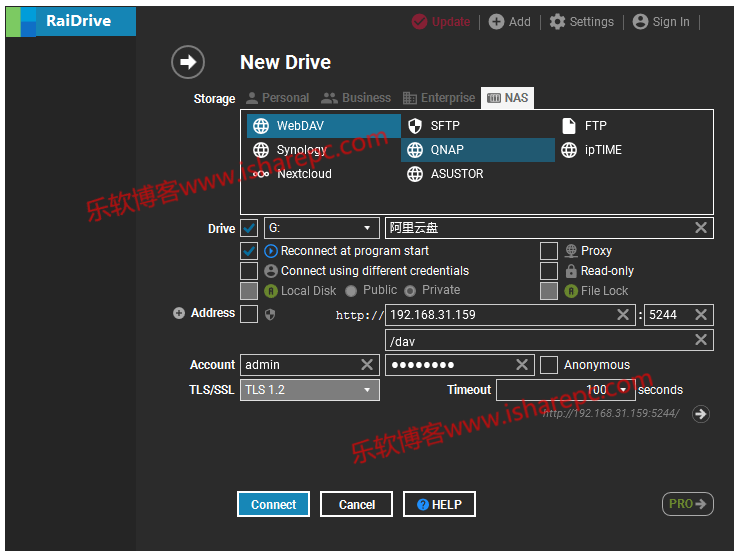The image size is (740, 557).
Task: Enable the Anonymous checkbox
Action: [x=549, y=364]
